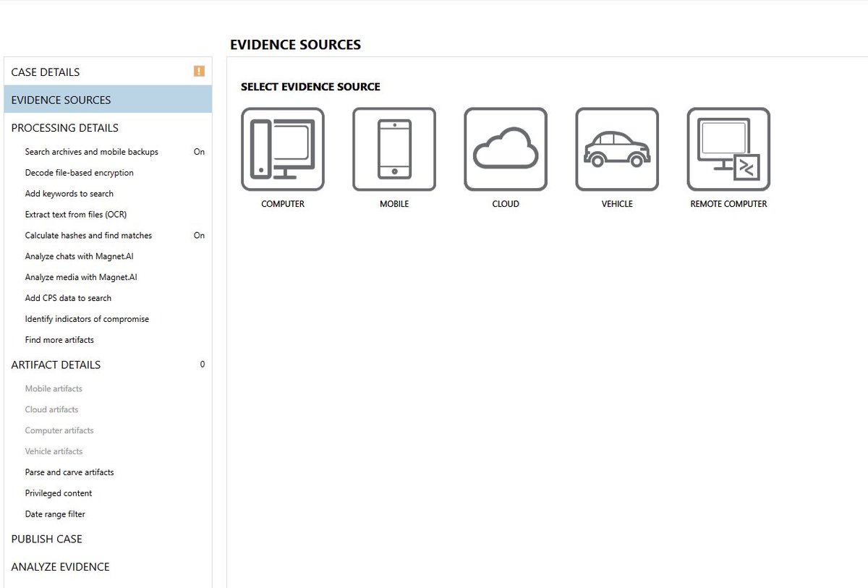Open Analyze Evidence step
868x588 pixels.
(60, 566)
